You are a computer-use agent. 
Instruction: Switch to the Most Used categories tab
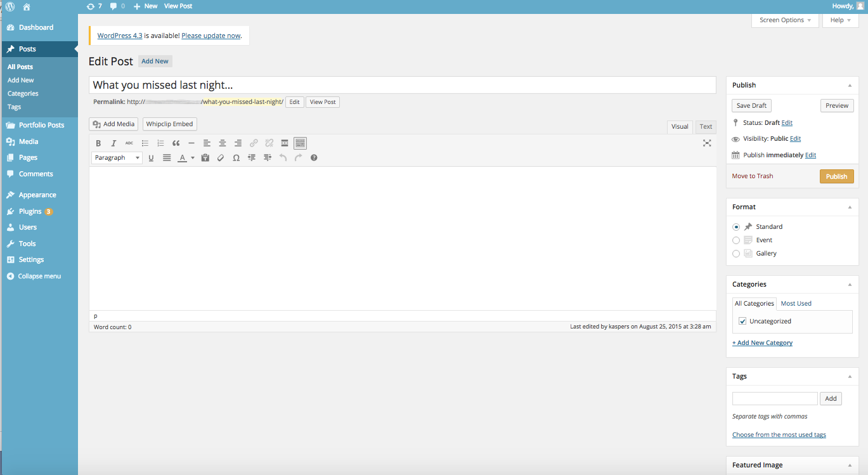(796, 304)
